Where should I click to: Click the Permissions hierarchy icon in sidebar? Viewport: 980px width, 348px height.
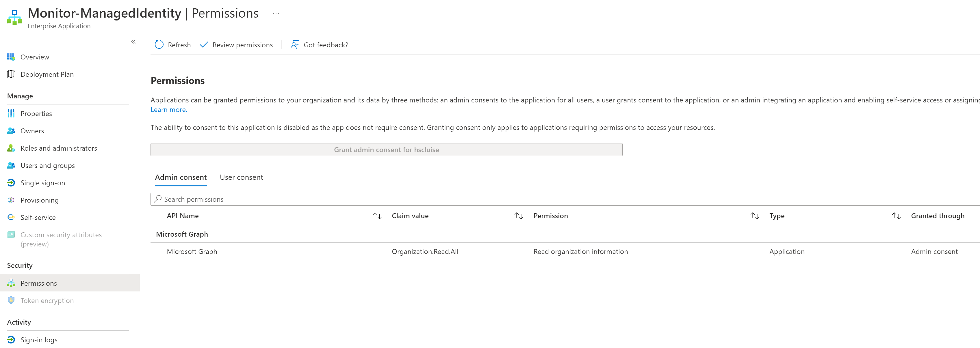pyautogui.click(x=11, y=283)
